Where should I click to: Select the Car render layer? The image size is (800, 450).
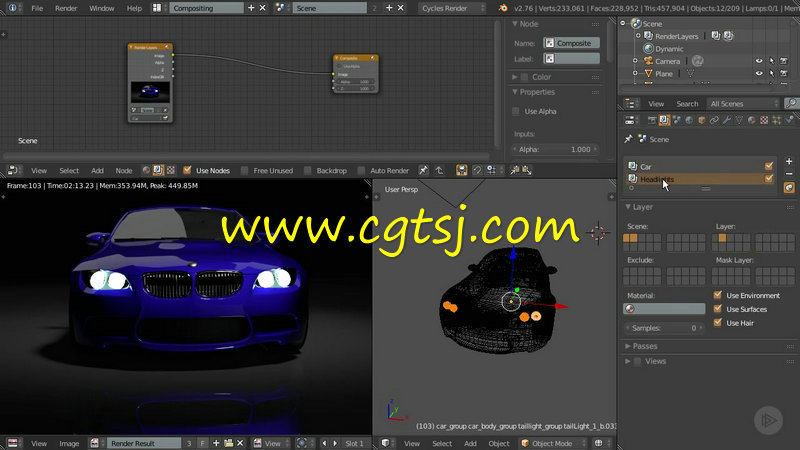[695, 166]
